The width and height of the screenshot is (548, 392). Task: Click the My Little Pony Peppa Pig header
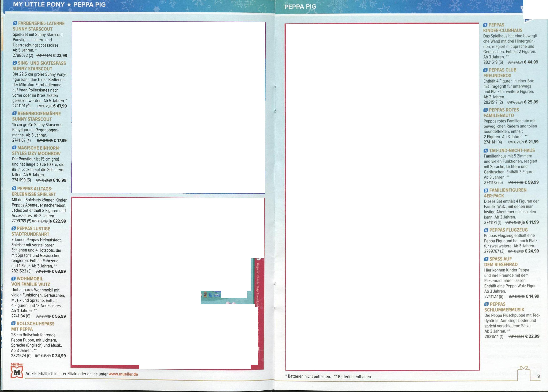(59, 5)
